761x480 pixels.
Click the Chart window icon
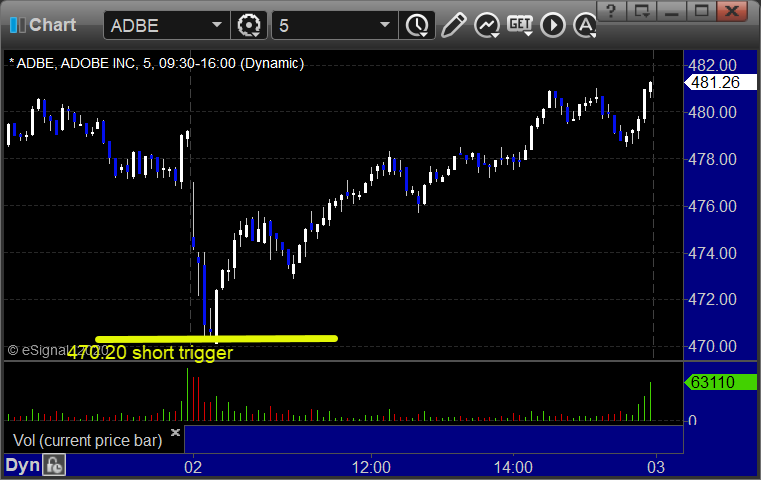tap(17, 25)
